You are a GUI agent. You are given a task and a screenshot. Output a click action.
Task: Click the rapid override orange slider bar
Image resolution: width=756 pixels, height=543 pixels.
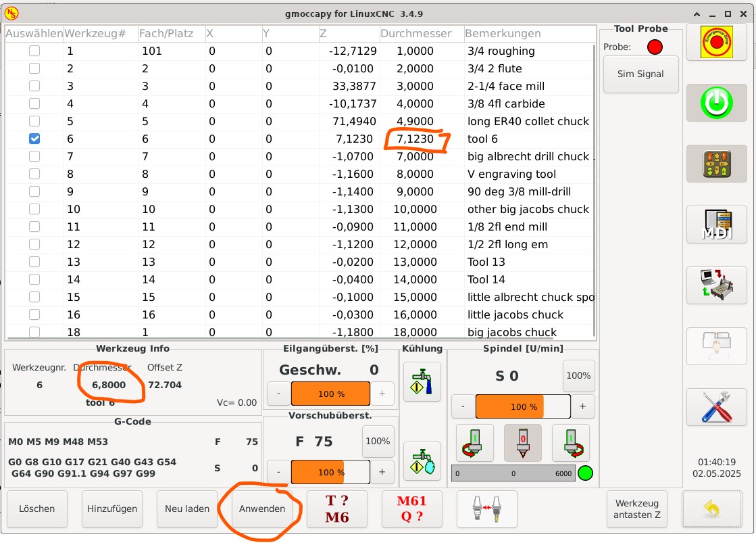[331, 394]
